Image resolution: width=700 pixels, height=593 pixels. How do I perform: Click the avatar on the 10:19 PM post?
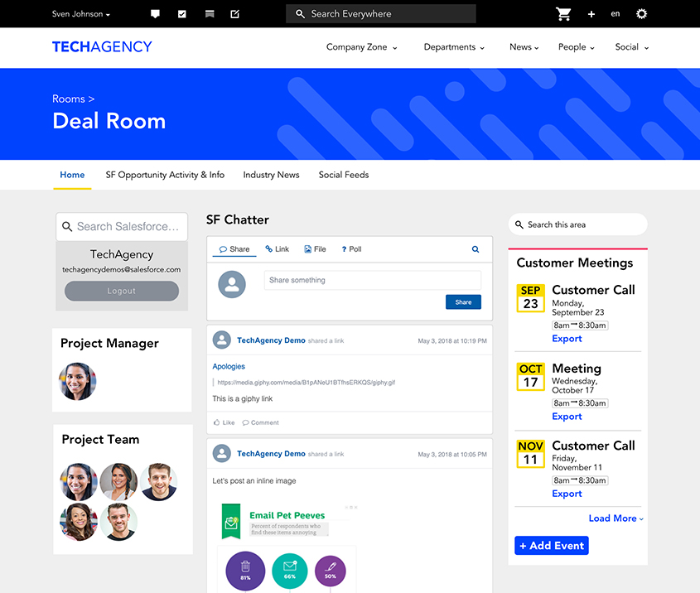click(221, 340)
